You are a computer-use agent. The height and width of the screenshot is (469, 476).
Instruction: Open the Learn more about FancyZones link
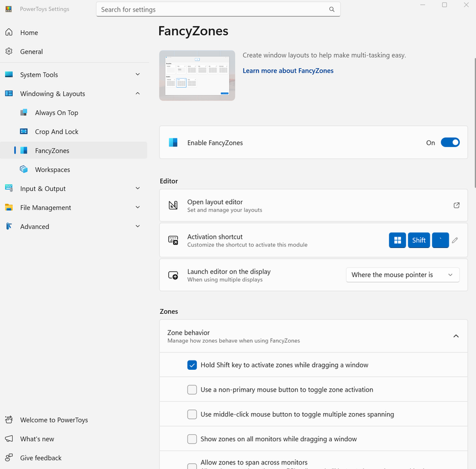pyautogui.click(x=288, y=70)
